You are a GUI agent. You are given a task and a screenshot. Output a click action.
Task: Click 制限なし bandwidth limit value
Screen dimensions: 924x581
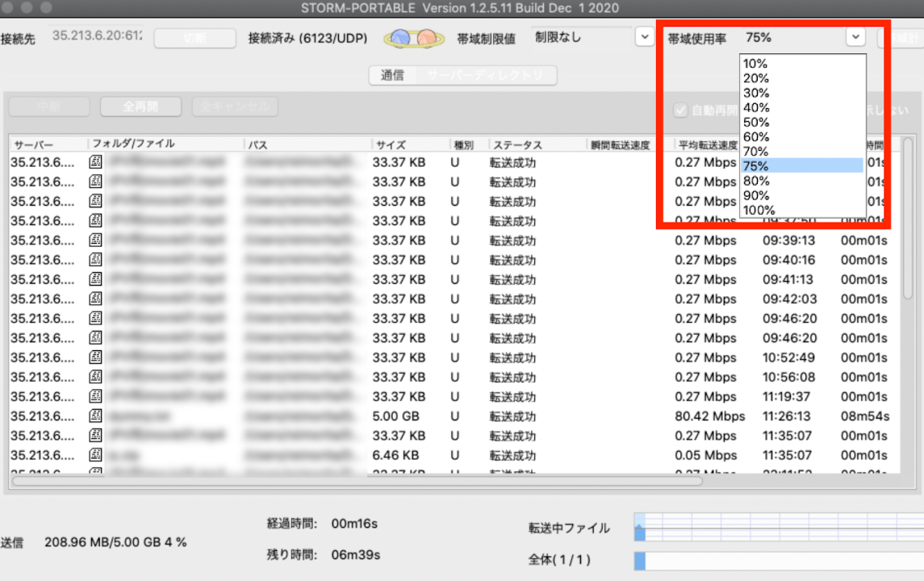coord(558,37)
